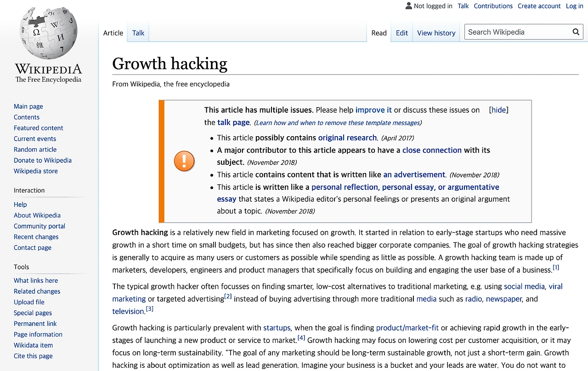
Task: Open the talk page link in notice
Action: pos(233,122)
